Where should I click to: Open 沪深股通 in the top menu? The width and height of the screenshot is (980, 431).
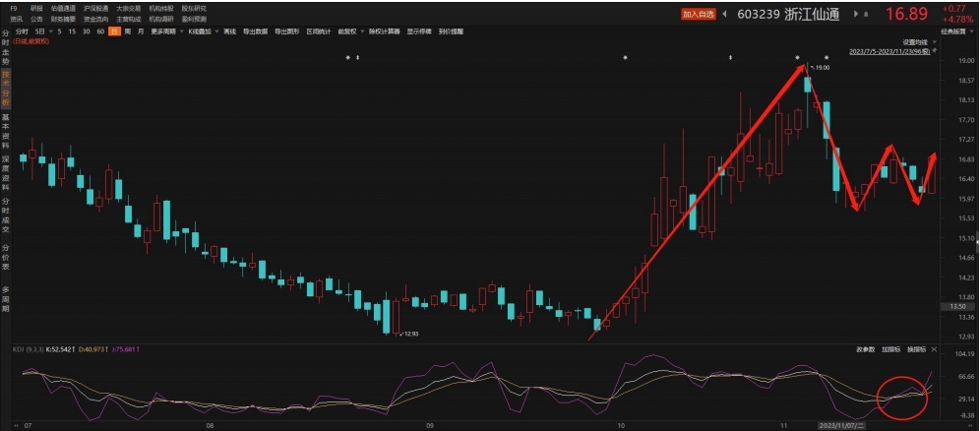coord(95,9)
